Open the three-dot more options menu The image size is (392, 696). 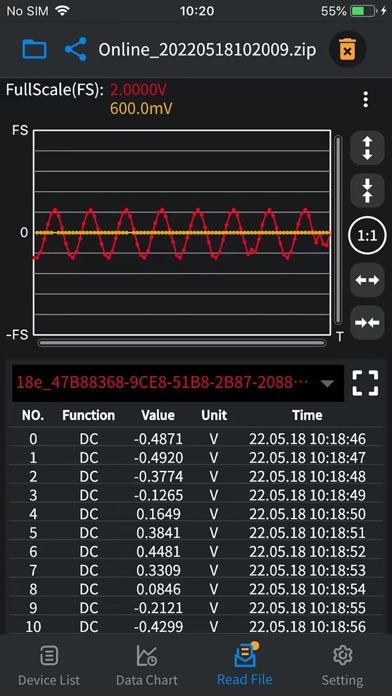pos(365,99)
